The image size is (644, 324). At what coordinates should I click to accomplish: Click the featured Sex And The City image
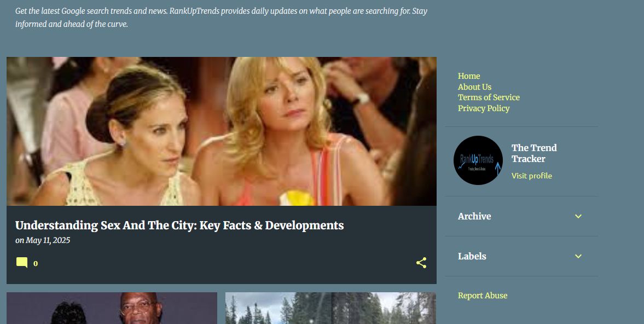coord(222,131)
